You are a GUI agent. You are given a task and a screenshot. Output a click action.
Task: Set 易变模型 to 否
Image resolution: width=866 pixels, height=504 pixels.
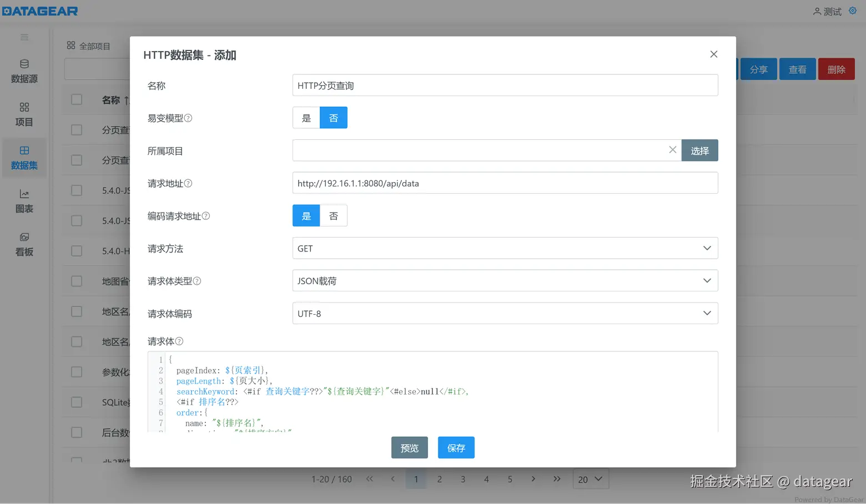coord(334,118)
